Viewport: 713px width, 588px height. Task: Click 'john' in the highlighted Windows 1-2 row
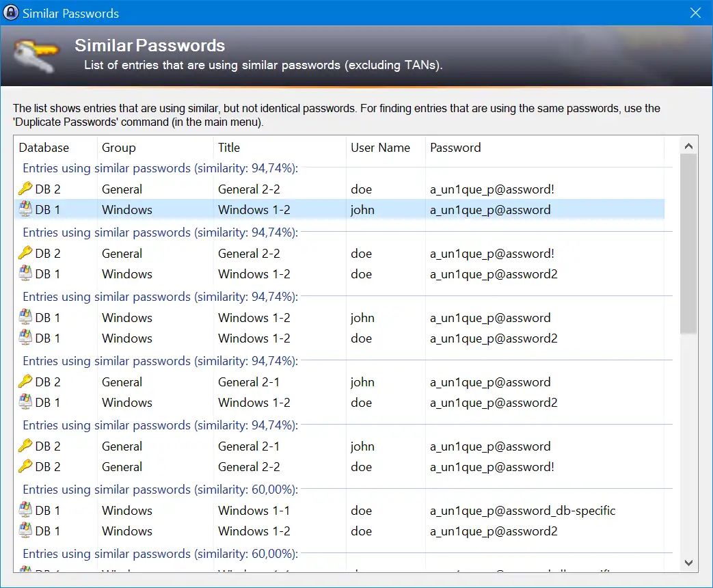click(362, 210)
